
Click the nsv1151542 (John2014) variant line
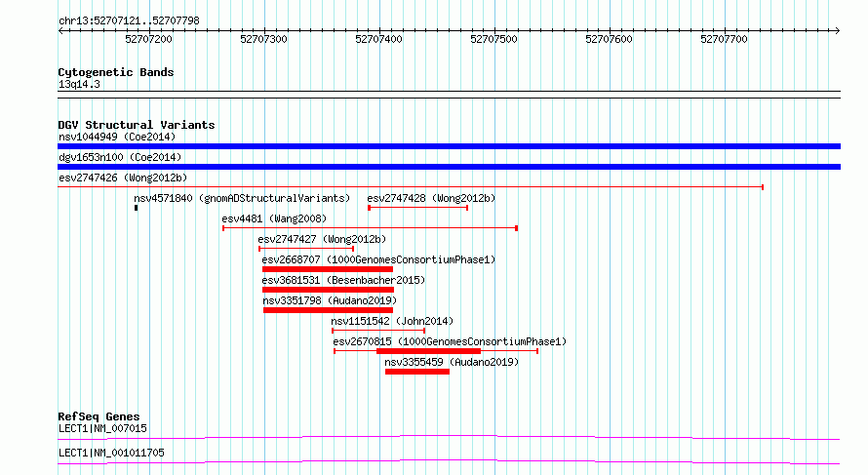378,331
